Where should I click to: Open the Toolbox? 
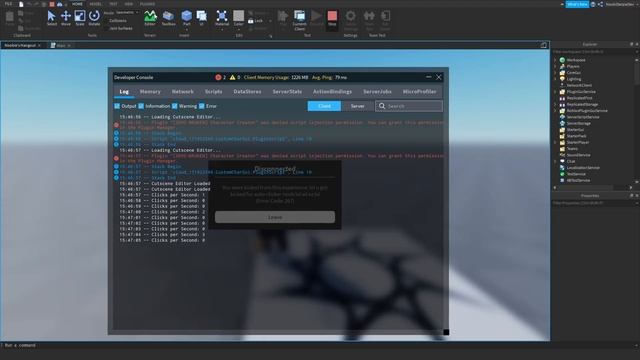[x=168, y=18]
